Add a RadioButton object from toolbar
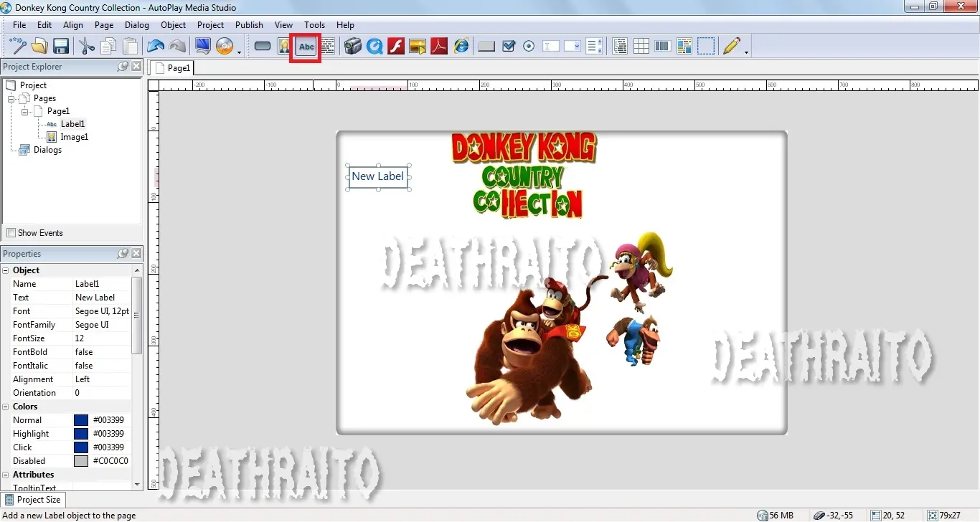This screenshot has height=522, width=980. pos(529,47)
